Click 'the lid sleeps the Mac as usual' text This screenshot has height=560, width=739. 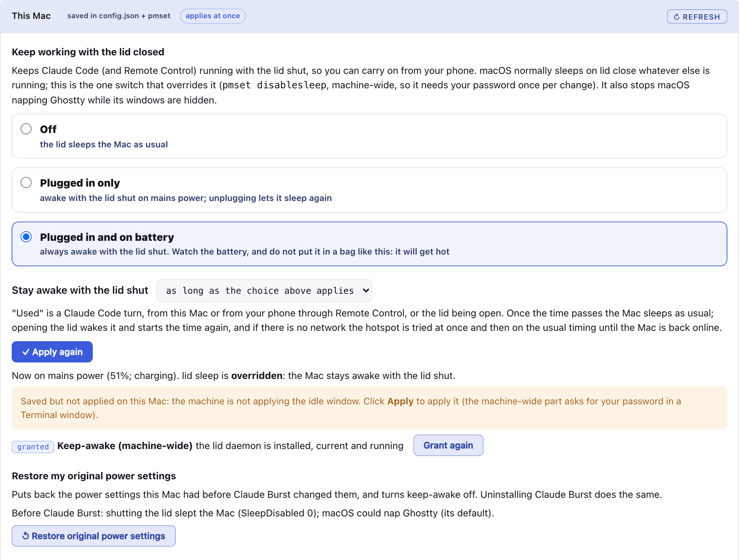coord(104,145)
